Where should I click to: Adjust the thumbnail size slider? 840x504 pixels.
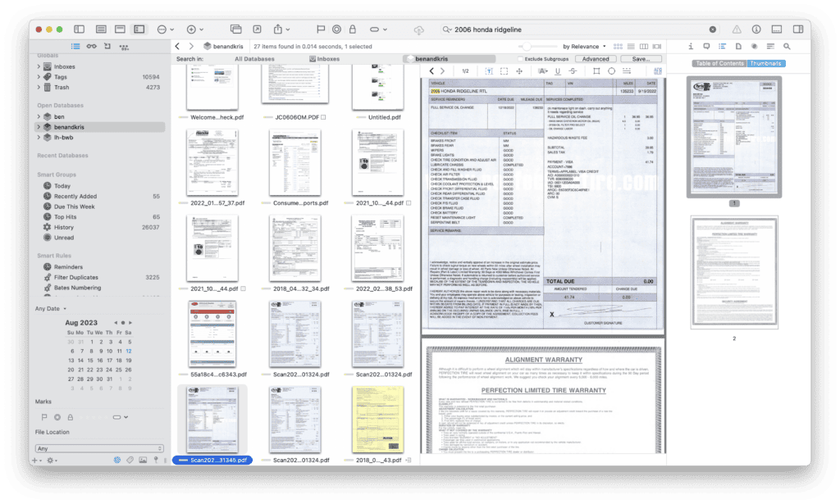(527, 47)
